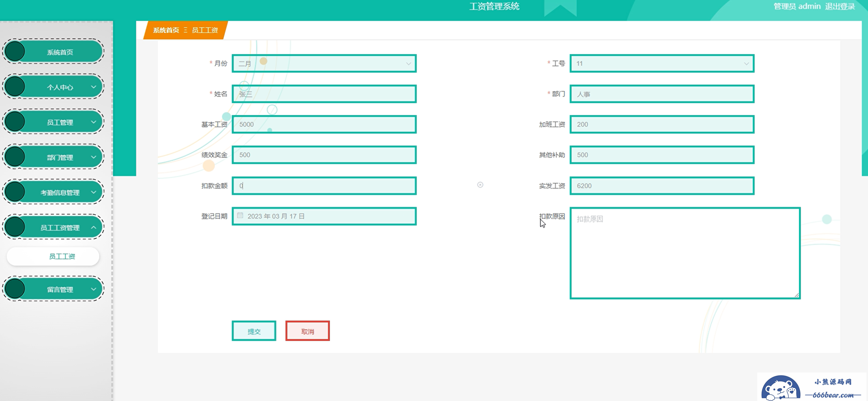Open the 工号 dropdown showing 11
868x401 pixels.
pos(662,63)
